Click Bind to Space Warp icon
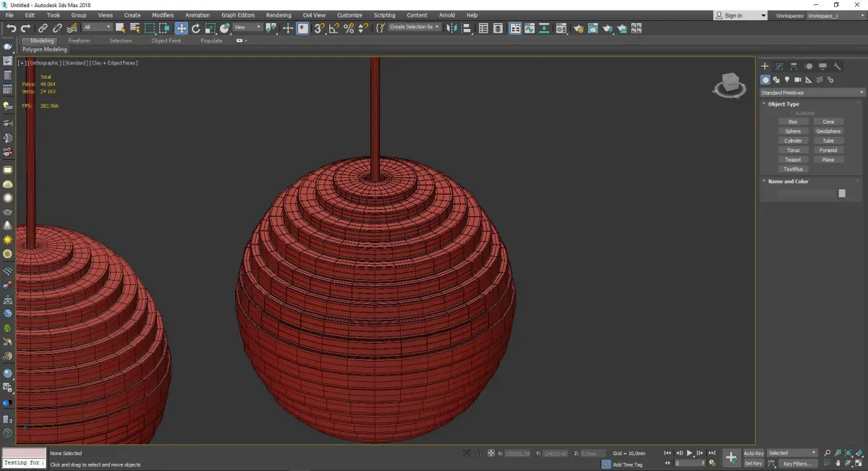 (x=72, y=28)
